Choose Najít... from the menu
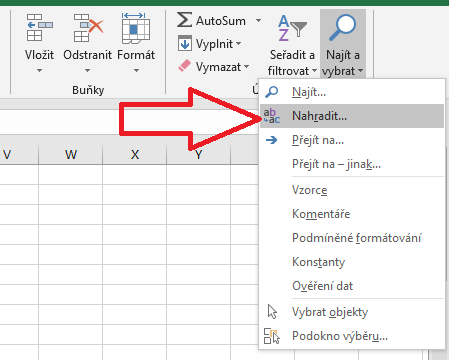Image resolution: width=449 pixels, height=360 pixels. [x=352, y=92]
